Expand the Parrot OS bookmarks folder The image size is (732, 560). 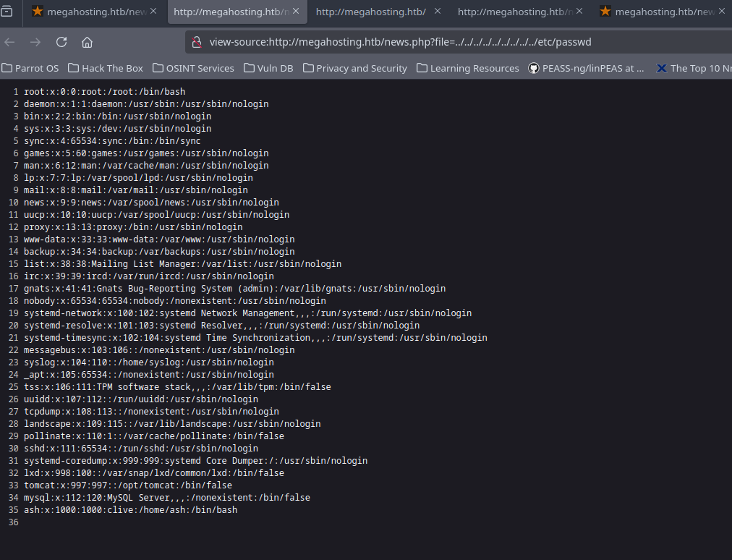coord(30,68)
